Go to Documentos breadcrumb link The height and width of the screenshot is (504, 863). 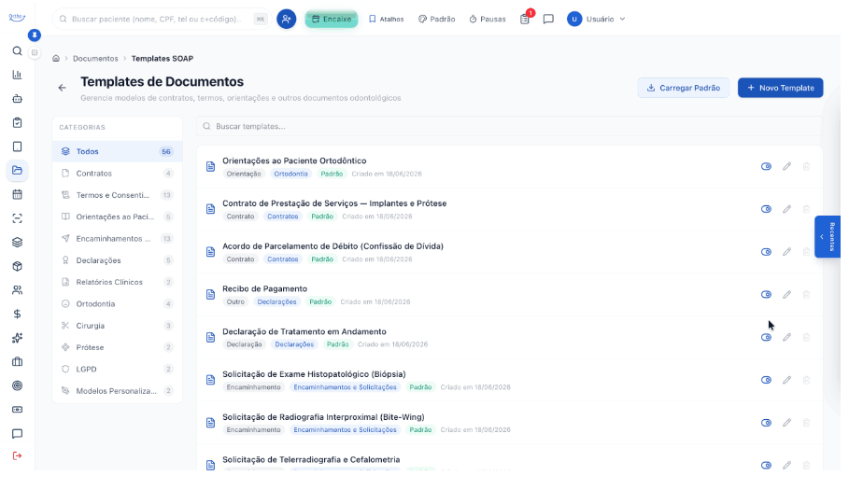coord(95,58)
